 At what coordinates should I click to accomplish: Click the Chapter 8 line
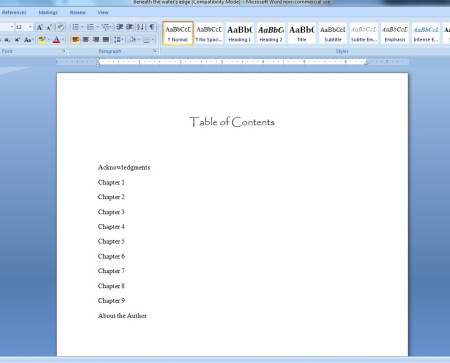pyautogui.click(x=111, y=286)
